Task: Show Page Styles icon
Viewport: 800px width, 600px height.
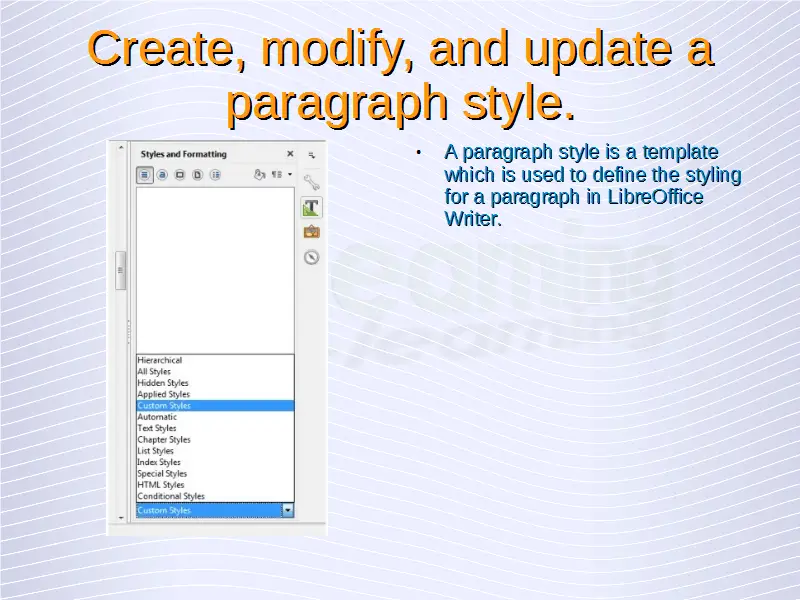Action: [x=197, y=174]
